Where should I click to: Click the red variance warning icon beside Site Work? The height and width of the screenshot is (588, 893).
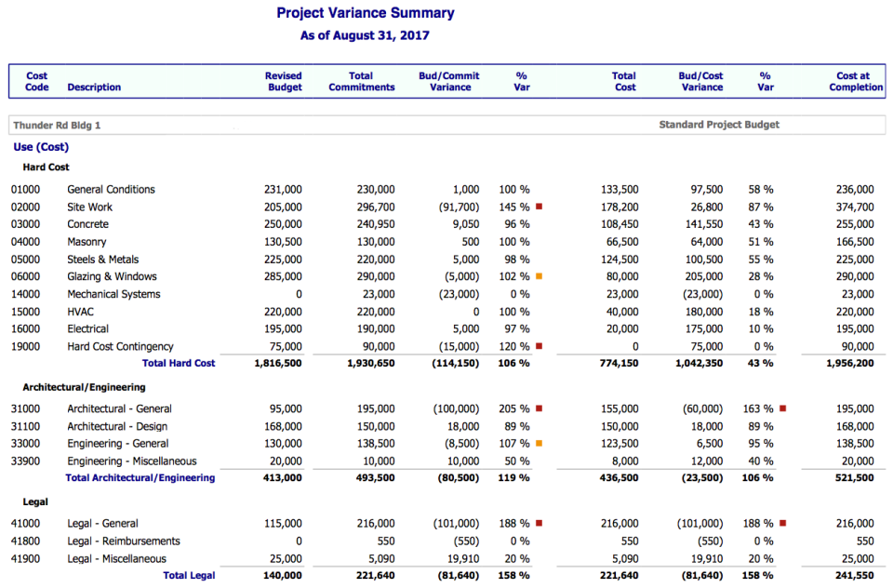pyautogui.click(x=538, y=206)
